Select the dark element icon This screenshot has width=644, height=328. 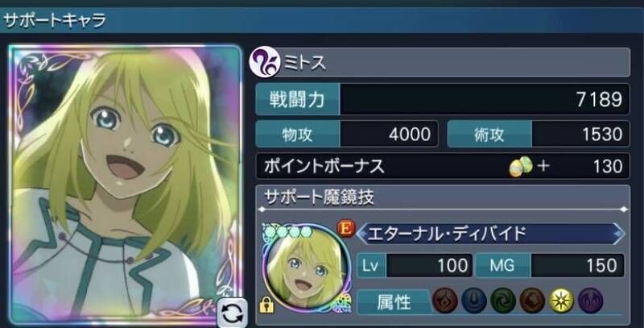point(591,301)
